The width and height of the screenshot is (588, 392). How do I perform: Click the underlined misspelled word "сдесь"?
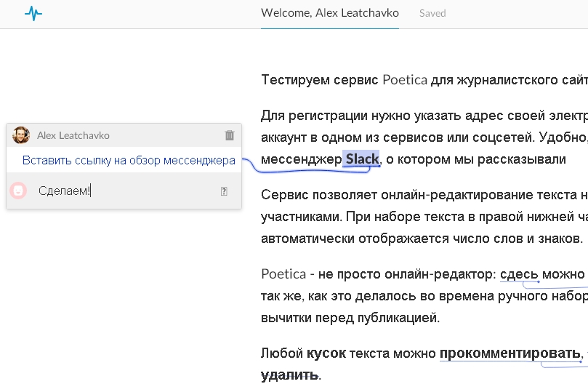click(519, 274)
